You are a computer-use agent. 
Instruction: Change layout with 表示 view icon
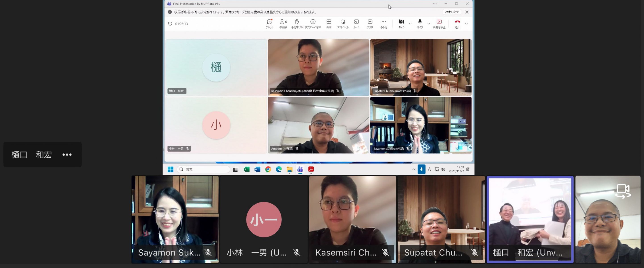329,24
